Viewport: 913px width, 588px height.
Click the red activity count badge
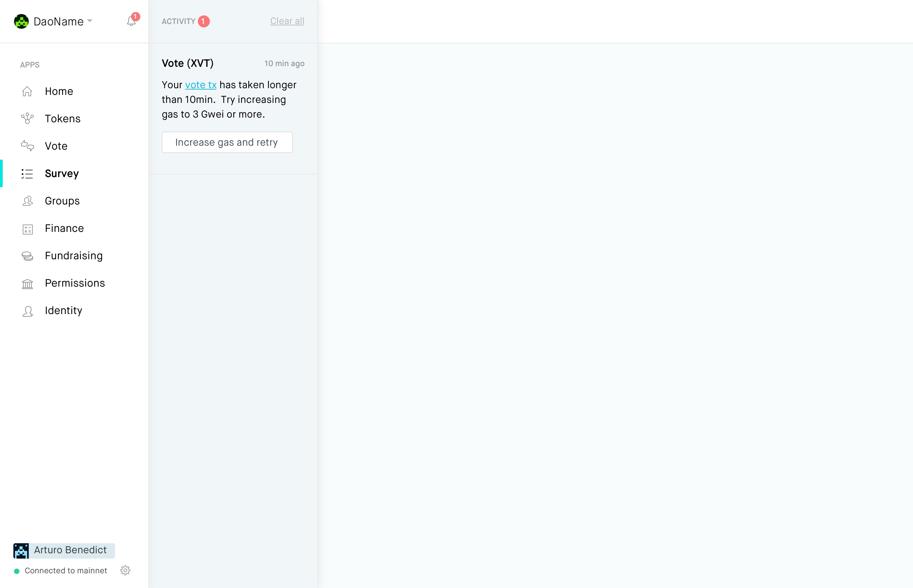click(204, 21)
